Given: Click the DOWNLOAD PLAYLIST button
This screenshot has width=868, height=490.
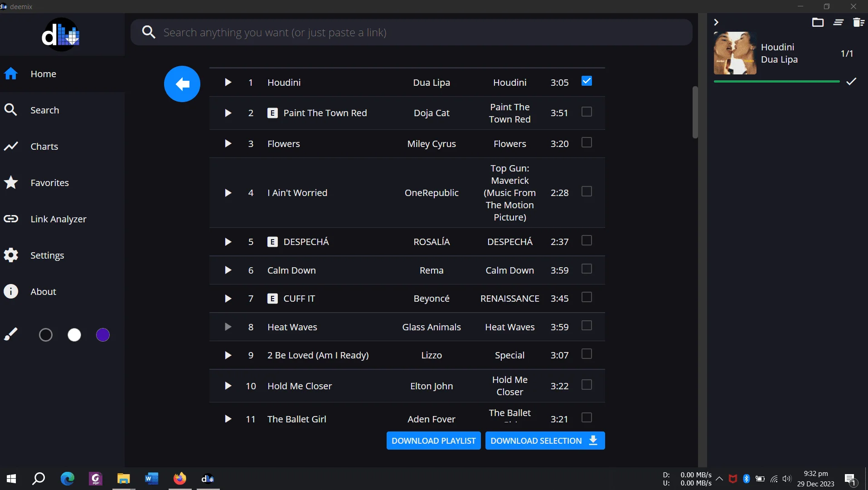Looking at the screenshot, I should pyautogui.click(x=433, y=441).
